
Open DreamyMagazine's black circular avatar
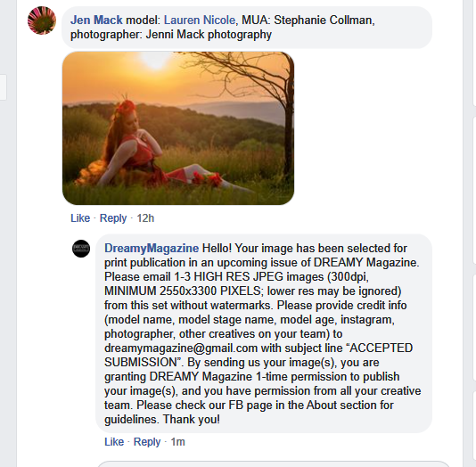tap(81, 249)
